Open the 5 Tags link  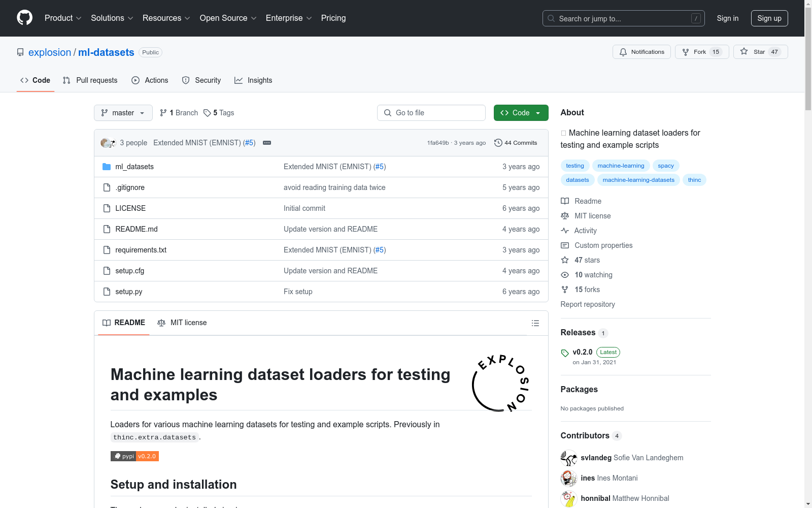[219, 113]
